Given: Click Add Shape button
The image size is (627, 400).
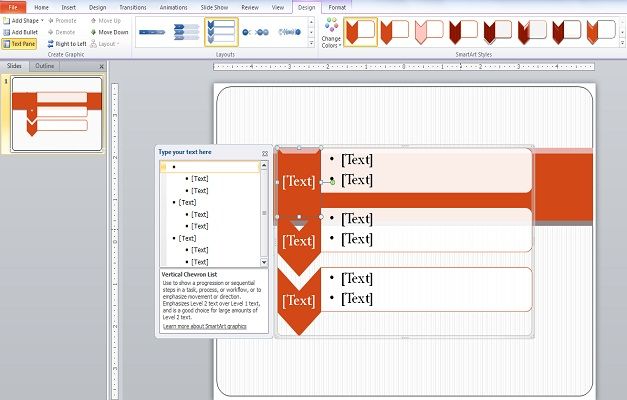Looking at the screenshot, I should (x=21, y=20).
